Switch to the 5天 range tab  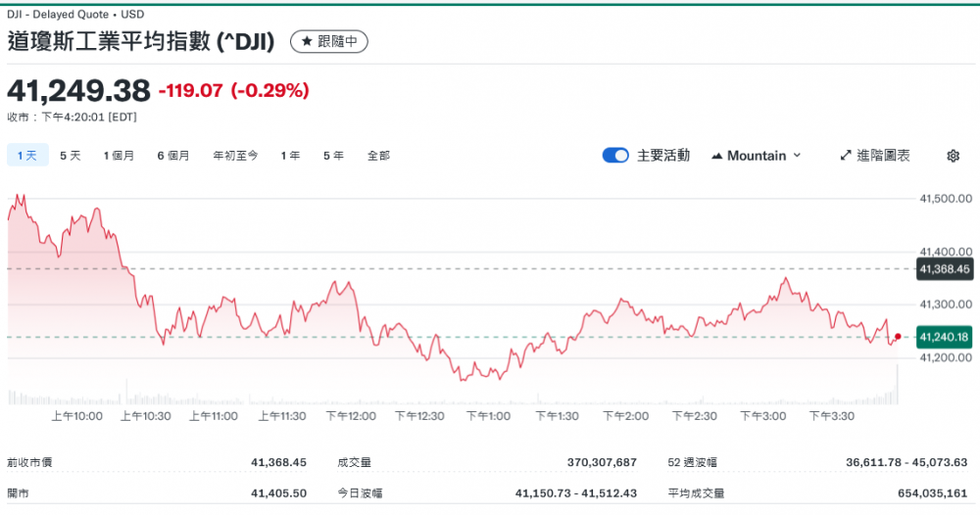click(x=71, y=156)
